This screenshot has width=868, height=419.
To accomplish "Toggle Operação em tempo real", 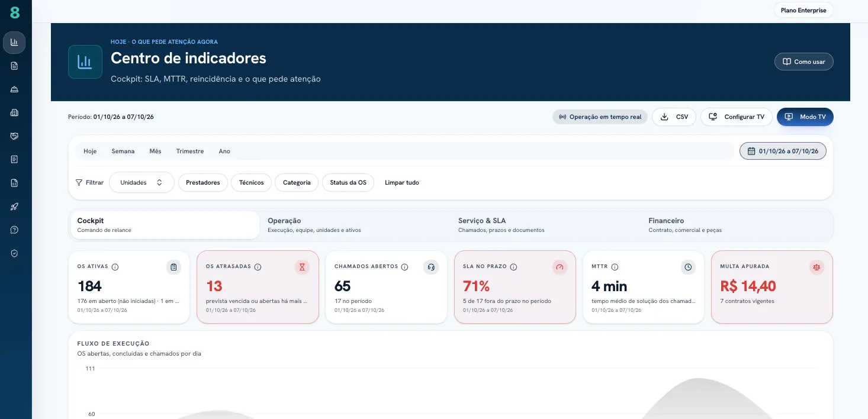I will [600, 117].
